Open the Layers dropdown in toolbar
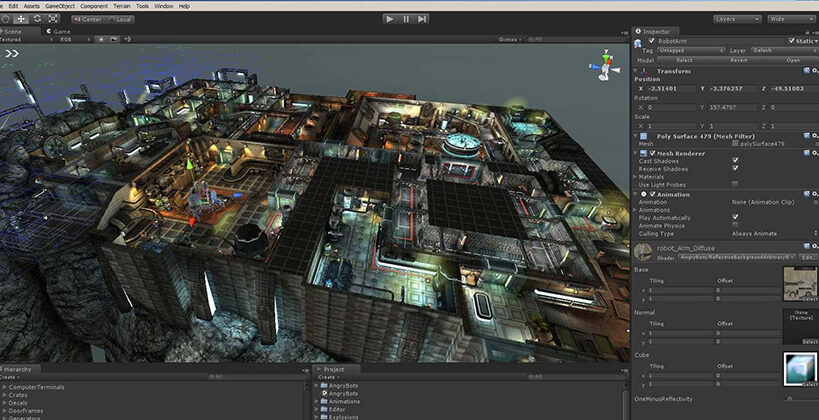The height and width of the screenshot is (420, 819). [737, 19]
